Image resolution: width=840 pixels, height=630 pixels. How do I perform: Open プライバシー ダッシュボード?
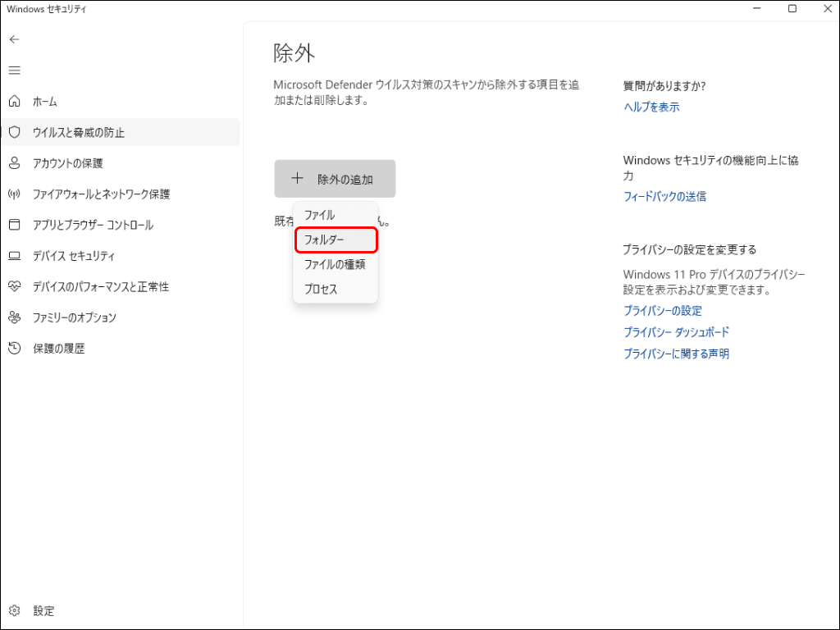point(677,331)
